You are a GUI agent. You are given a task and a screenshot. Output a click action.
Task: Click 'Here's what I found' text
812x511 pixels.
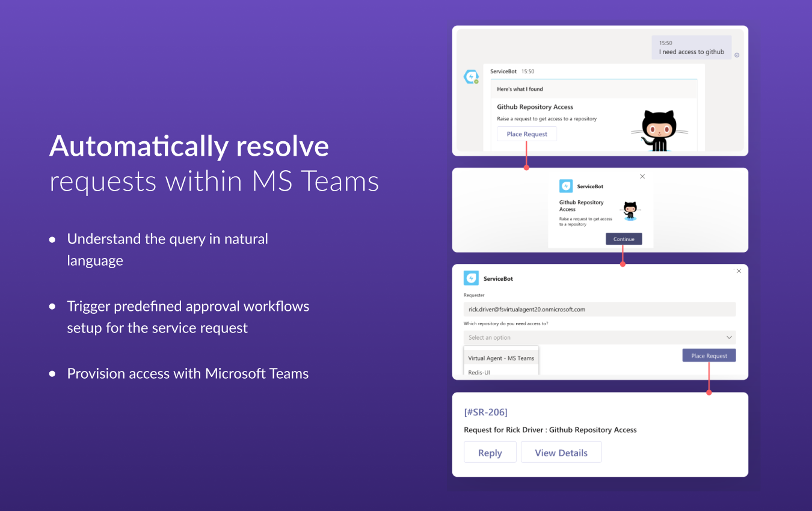point(520,89)
